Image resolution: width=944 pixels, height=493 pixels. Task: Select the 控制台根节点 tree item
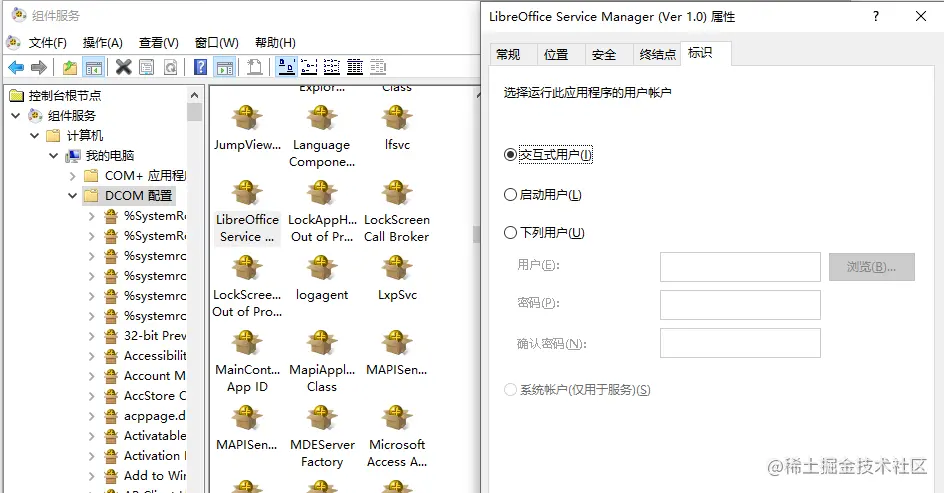(55, 95)
